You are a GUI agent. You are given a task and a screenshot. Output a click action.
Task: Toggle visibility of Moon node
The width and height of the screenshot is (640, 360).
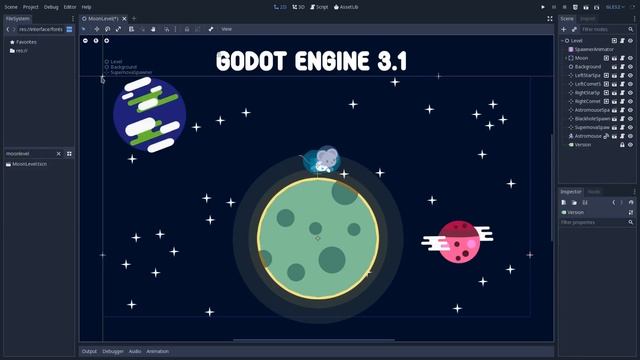pos(630,58)
